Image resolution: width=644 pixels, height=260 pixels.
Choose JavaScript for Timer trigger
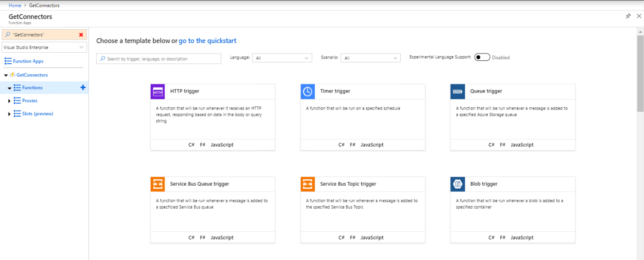[372, 145]
